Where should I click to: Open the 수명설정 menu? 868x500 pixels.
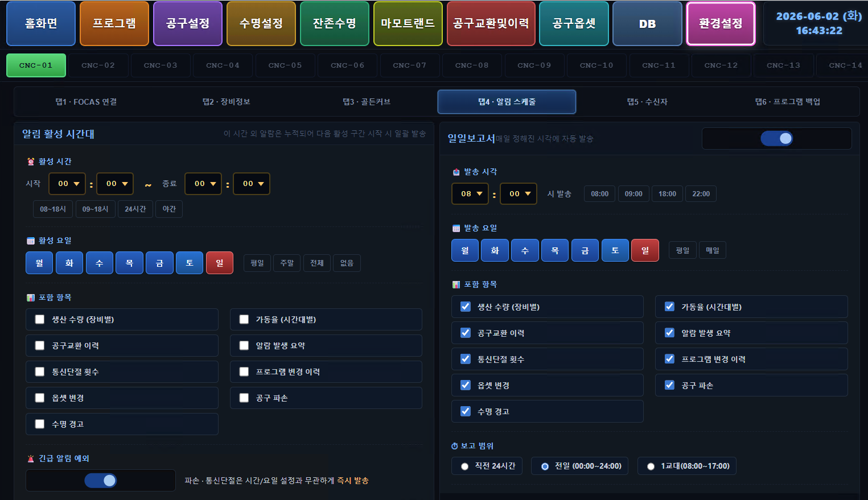coord(261,23)
